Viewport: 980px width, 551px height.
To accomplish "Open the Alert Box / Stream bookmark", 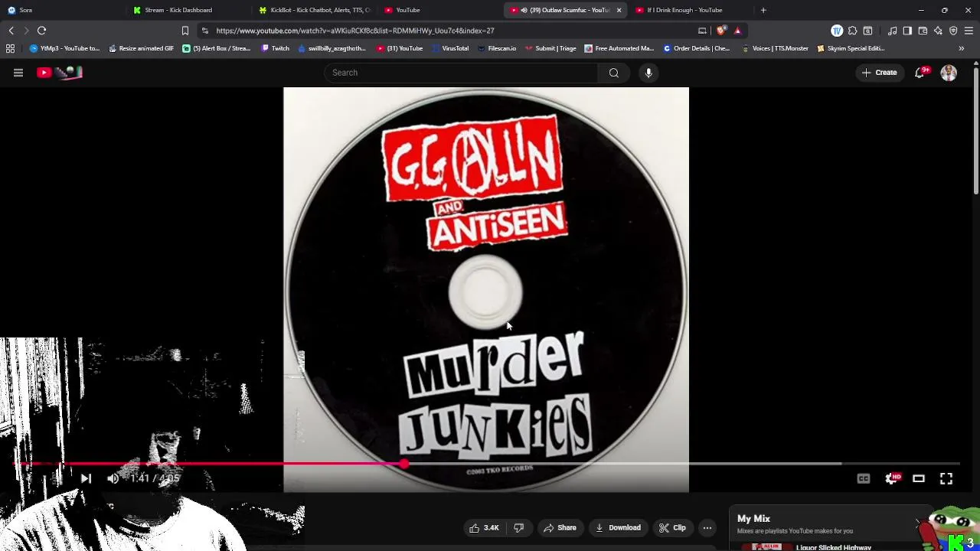I will click(x=217, y=48).
